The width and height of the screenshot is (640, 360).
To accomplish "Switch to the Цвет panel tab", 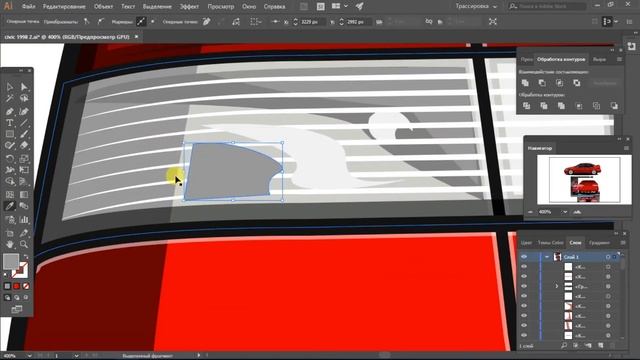I will click(526, 242).
